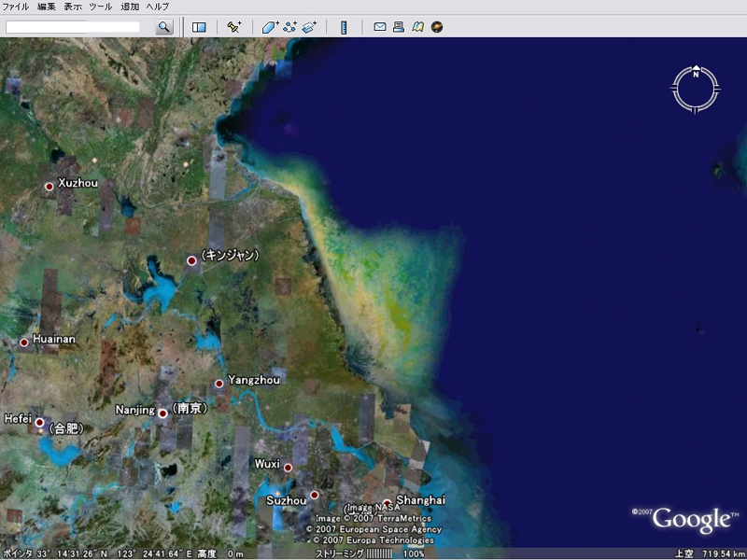The image size is (747, 560).
Task: Open the 表示 menu
Action: (73, 7)
